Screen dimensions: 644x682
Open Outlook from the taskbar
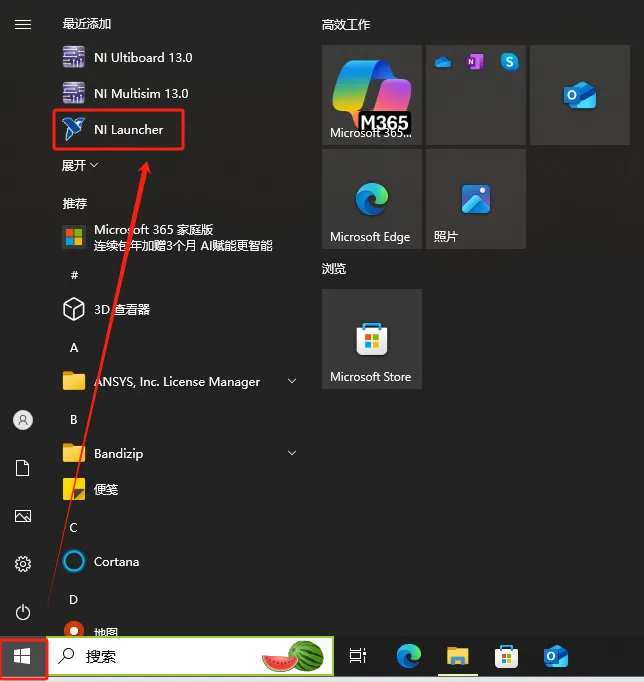pyautogui.click(x=556, y=656)
